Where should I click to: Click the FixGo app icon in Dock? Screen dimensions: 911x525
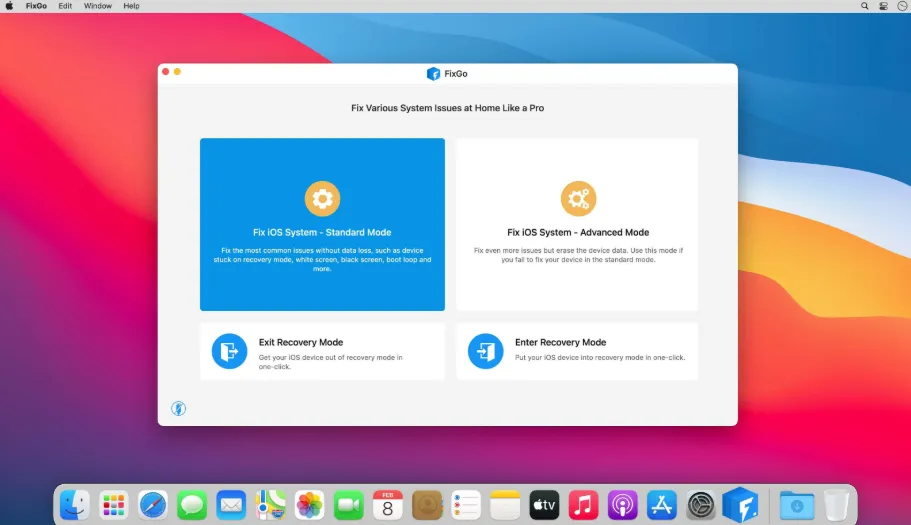pos(740,505)
